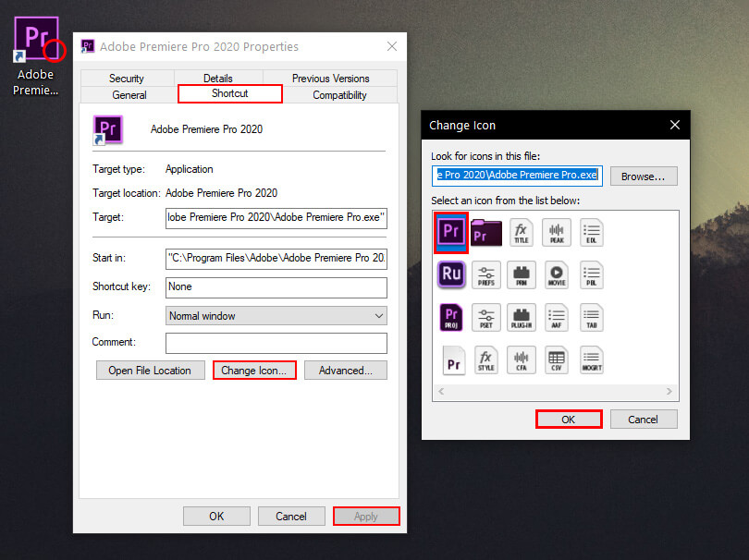Click OK in the Properties dialog
Screen dimensions: 749x560
pos(216,516)
